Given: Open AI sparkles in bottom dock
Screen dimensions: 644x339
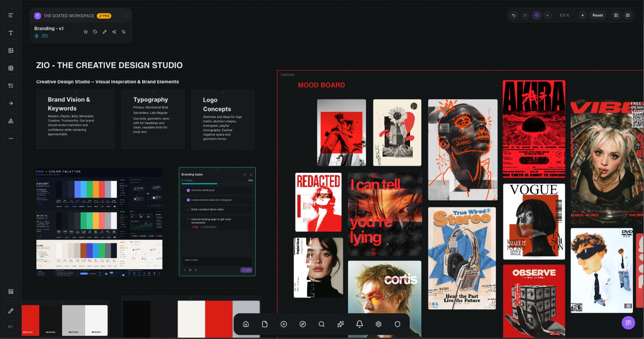Looking at the screenshot, I should (341, 324).
